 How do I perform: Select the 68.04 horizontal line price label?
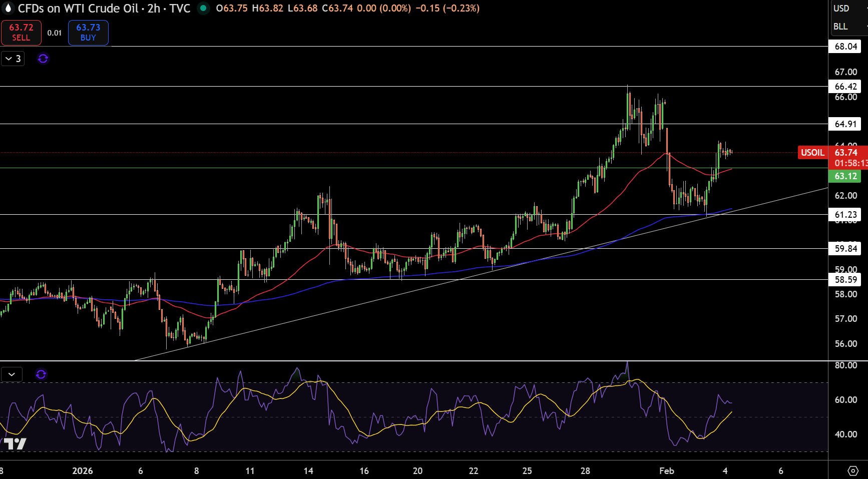pos(845,47)
